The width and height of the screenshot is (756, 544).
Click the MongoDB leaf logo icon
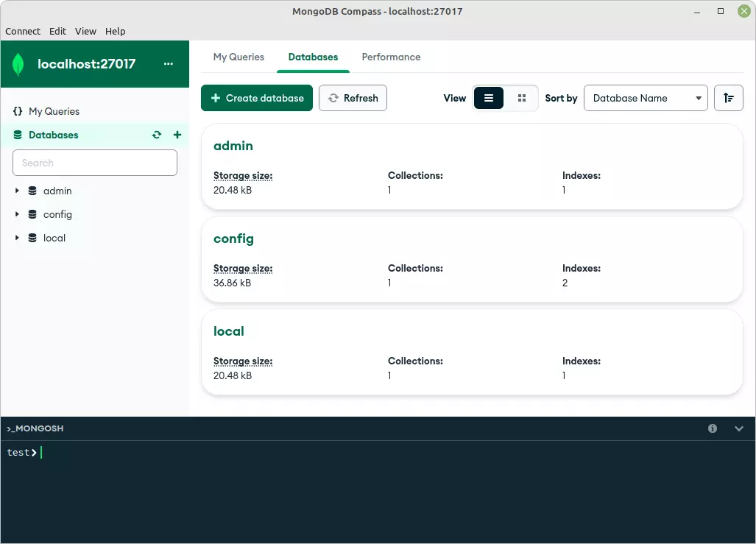tap(18, 64)
